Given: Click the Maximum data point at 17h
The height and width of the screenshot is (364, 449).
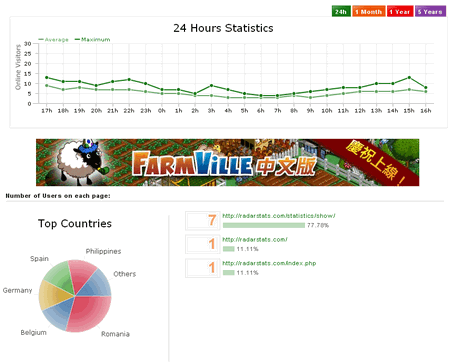Looking at the screenshot, I should (47, 78).
